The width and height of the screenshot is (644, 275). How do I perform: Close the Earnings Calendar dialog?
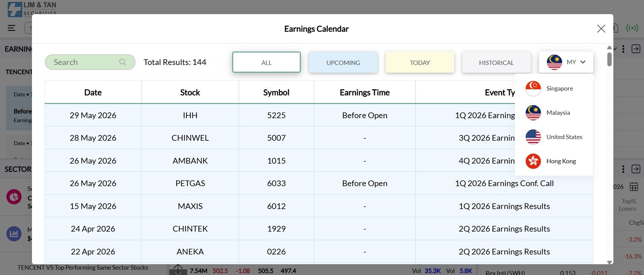tap(601, 29)
